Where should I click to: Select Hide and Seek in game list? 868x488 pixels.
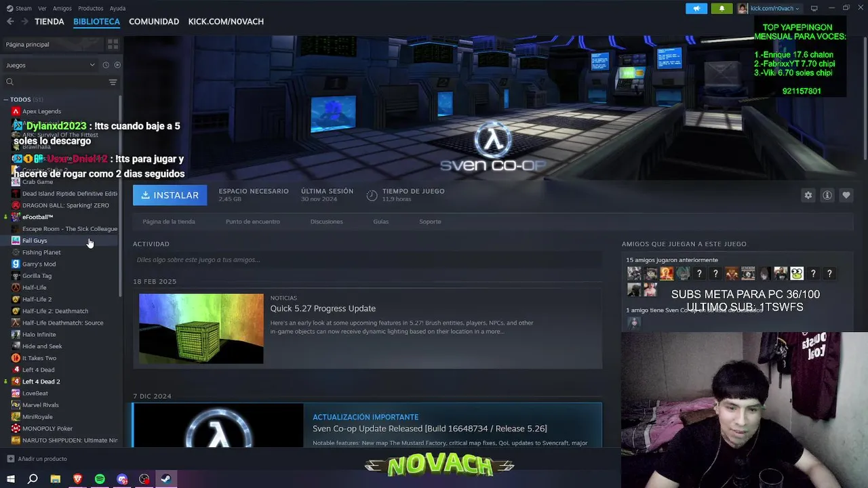point(42,346)
